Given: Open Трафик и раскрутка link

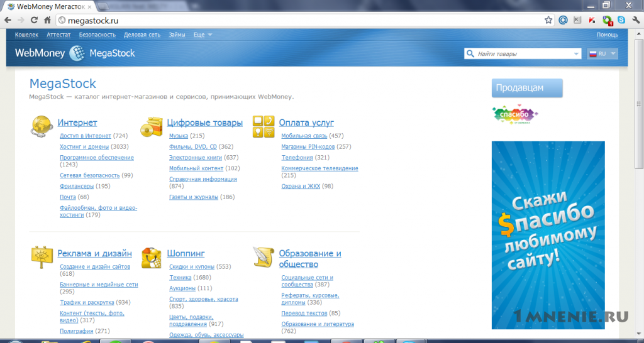Looking at the screenshot, I should click(87, 302).
